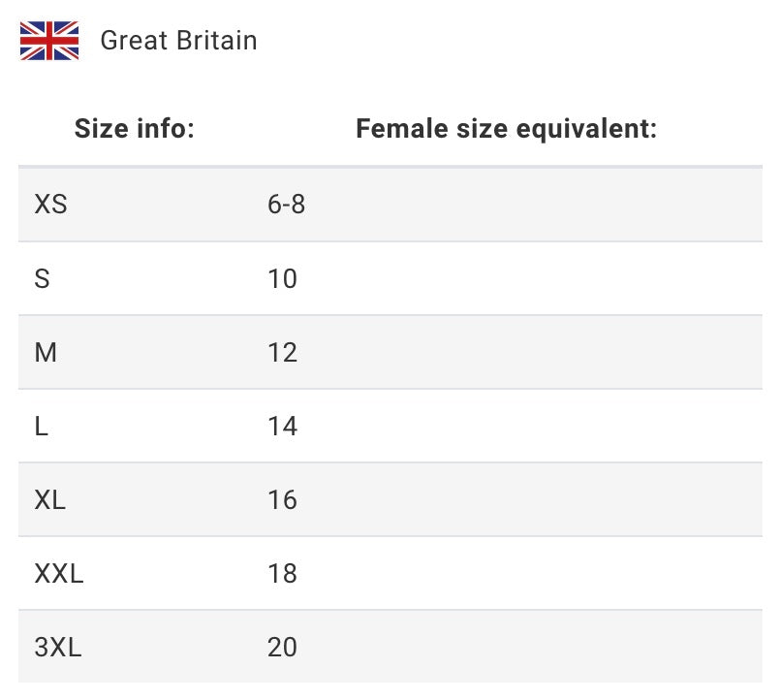Select the M size row label
Viewport: 781px width, 700px height.
pos(46,353)
